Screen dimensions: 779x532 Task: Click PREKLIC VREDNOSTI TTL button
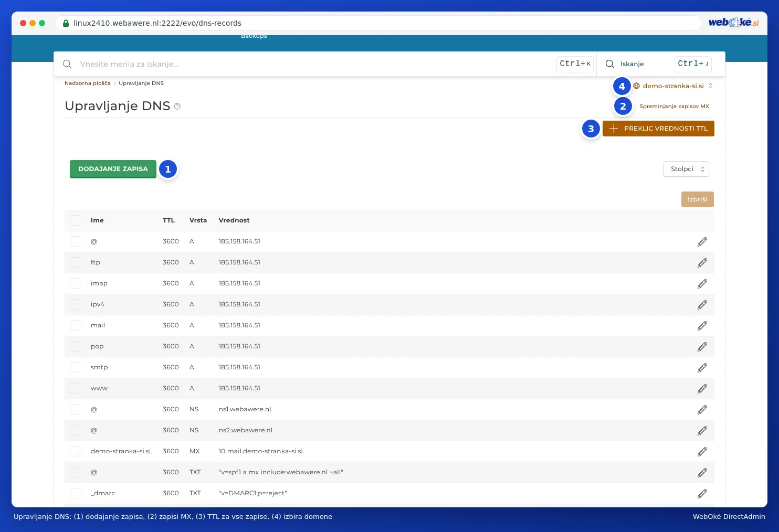(x=658, y=129)
